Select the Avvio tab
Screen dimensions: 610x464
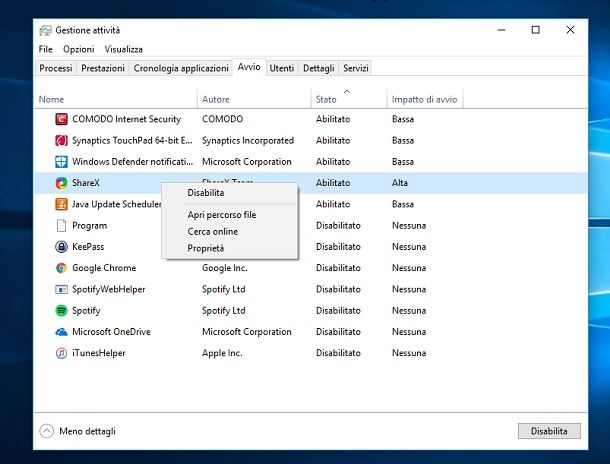click(249, 67)
